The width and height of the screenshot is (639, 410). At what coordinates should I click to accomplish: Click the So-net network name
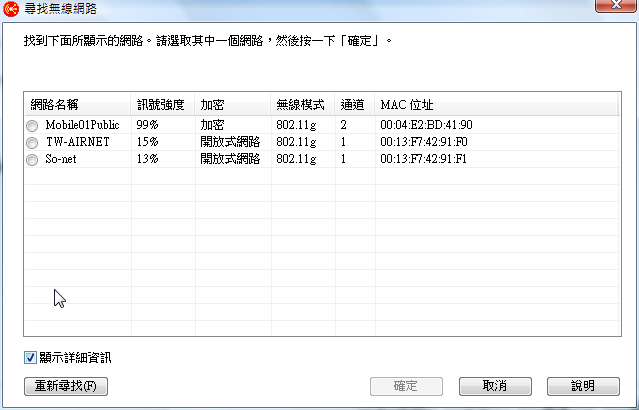coord(61,159)
